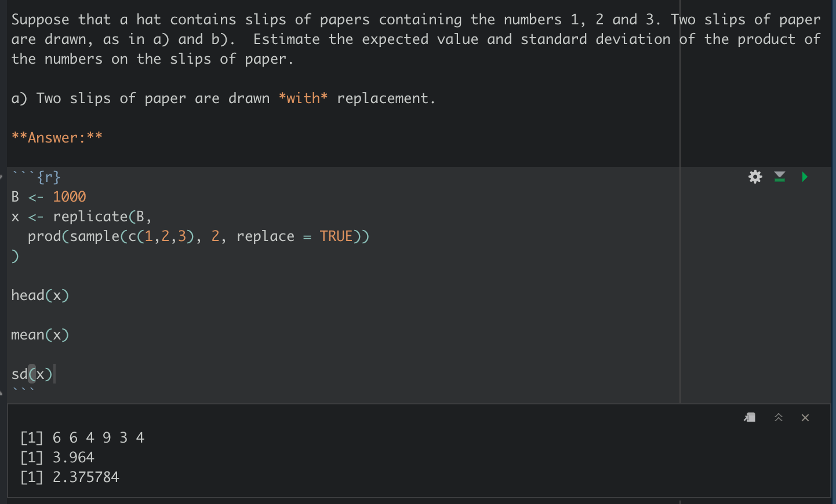The image size is (836, 504).
Task: Click the output row 6 6 4 9 3 4
Action: (x=82, y=437)
